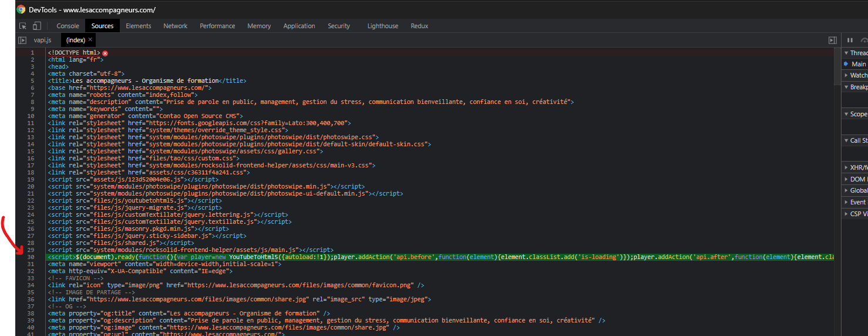Viewport: 868px width, 336px height.
Task: Click the DOCTYPE html line
Action: point(74,53)
